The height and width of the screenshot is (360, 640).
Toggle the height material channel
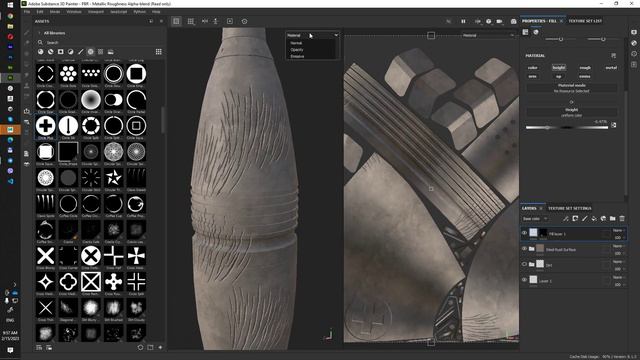tap(559, 68)
